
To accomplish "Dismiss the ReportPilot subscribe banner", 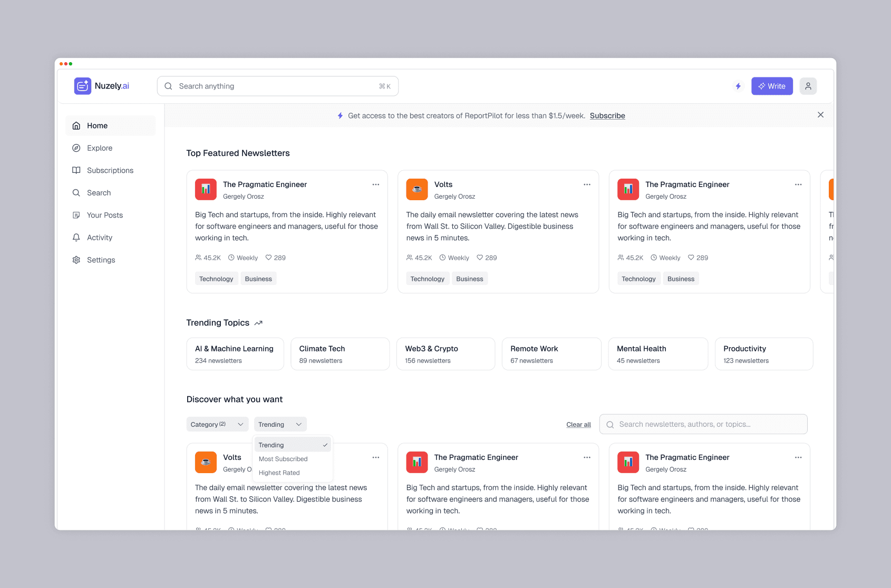I will (x=820, y=115).
